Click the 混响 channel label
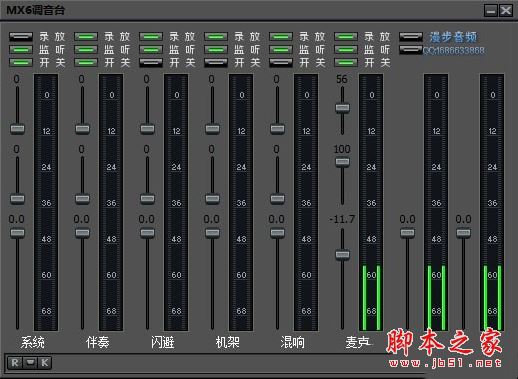Viewport: 518px width, 379px height. (x=292, y=342)
